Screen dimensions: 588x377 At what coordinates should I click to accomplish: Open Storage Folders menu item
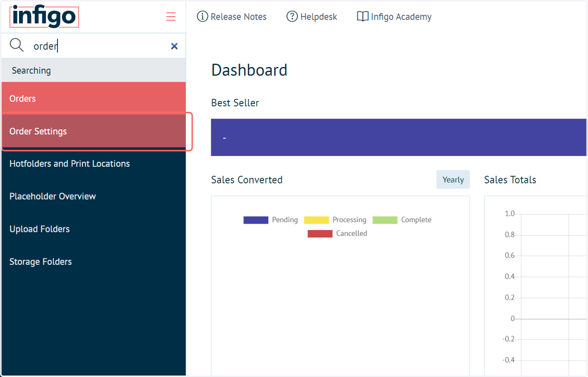(94, 262)
